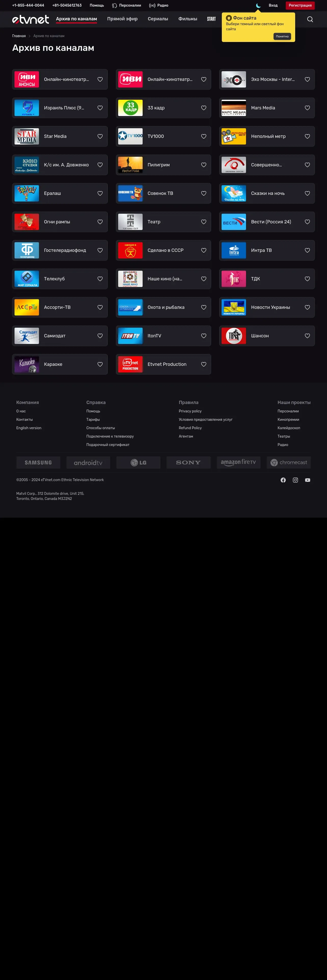Open Помощь in top bar
327x980 pixels.
click(x=97, y=5)
